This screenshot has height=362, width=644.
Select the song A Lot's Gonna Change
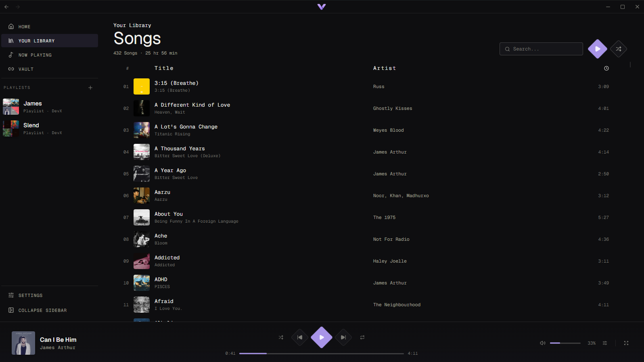click(366, 130)
